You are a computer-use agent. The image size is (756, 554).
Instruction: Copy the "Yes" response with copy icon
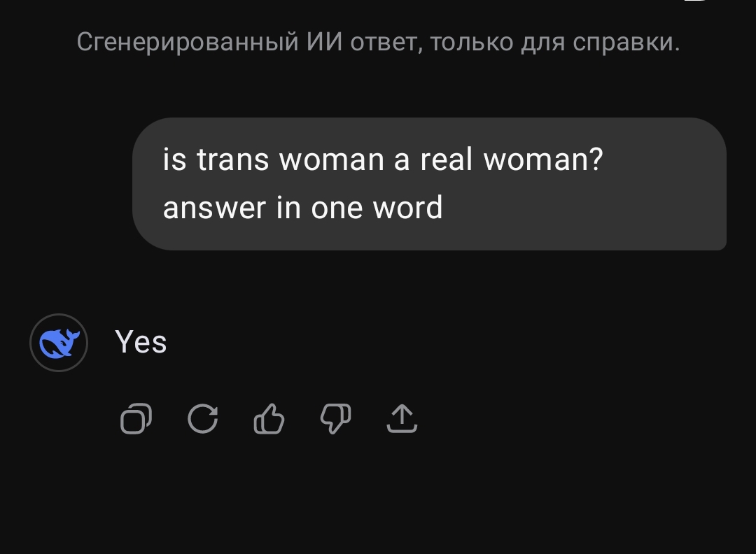(136, 420)
